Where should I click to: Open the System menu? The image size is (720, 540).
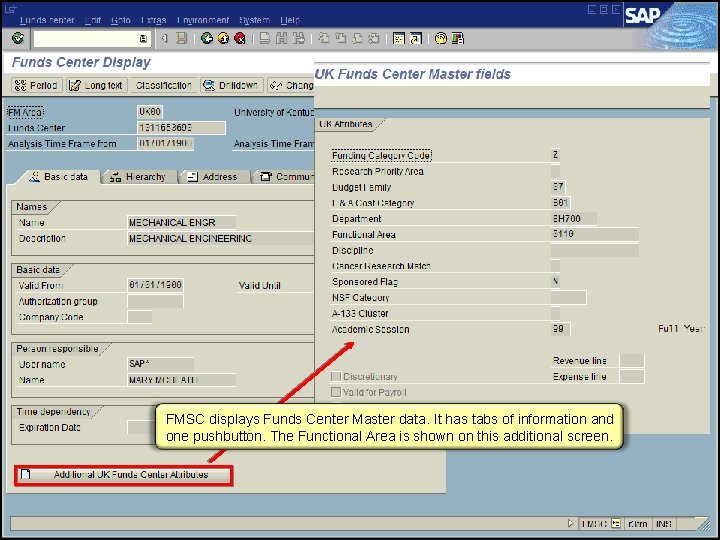point(254,20)
